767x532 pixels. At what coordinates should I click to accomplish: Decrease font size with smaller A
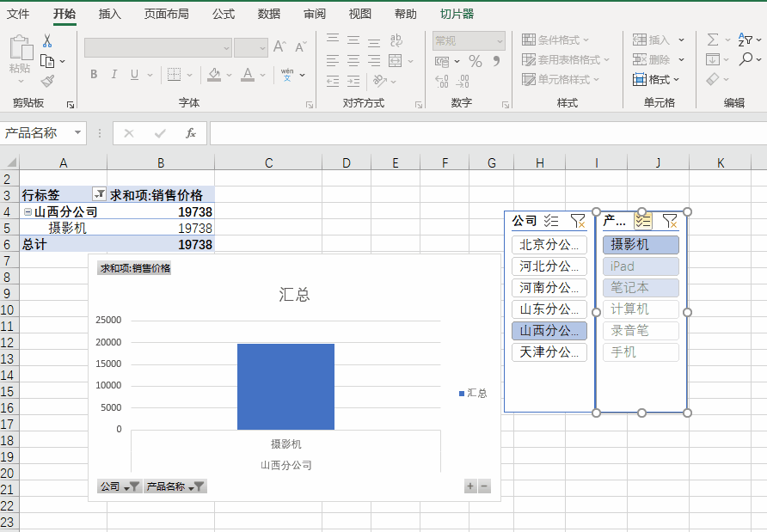[x=301, y=47]
